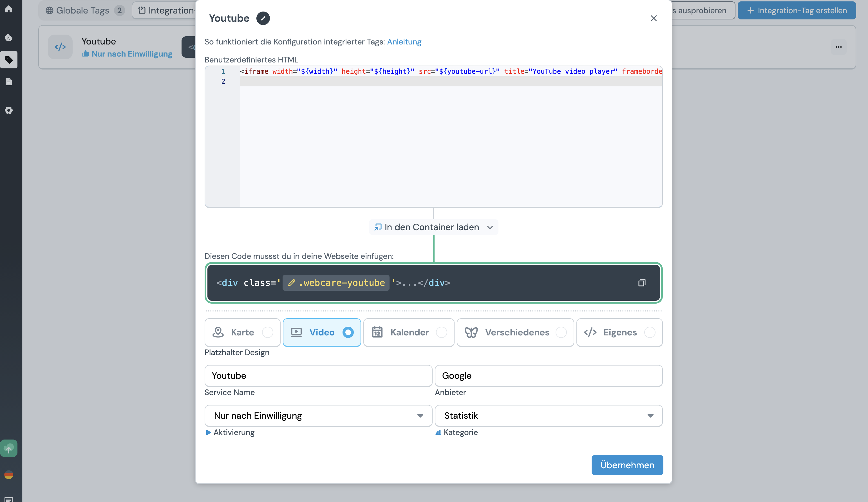
Task: Switch to the Globale Tags tab
Action: (x=84, y=10)
